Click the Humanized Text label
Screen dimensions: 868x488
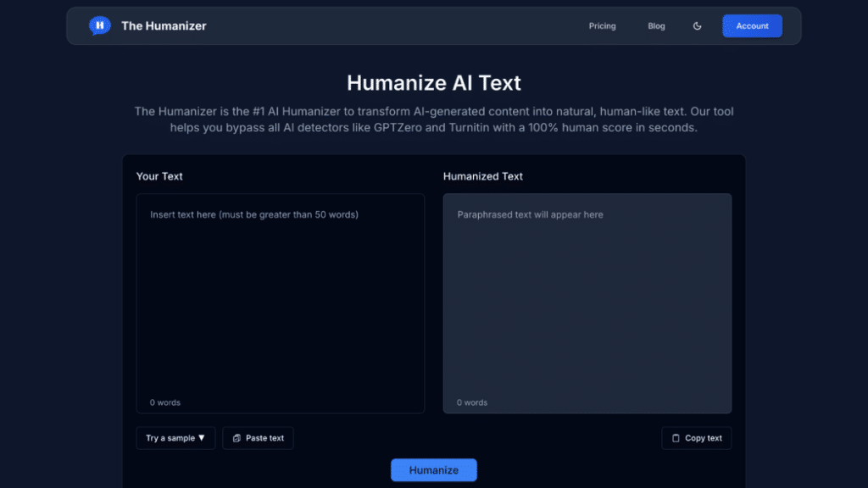click(482, 176)
